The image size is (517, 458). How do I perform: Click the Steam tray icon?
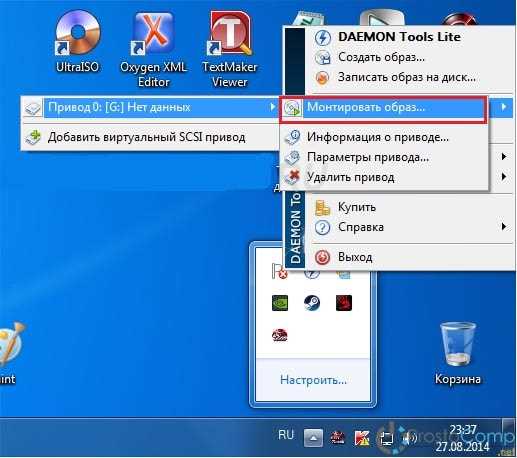point(312,303)
